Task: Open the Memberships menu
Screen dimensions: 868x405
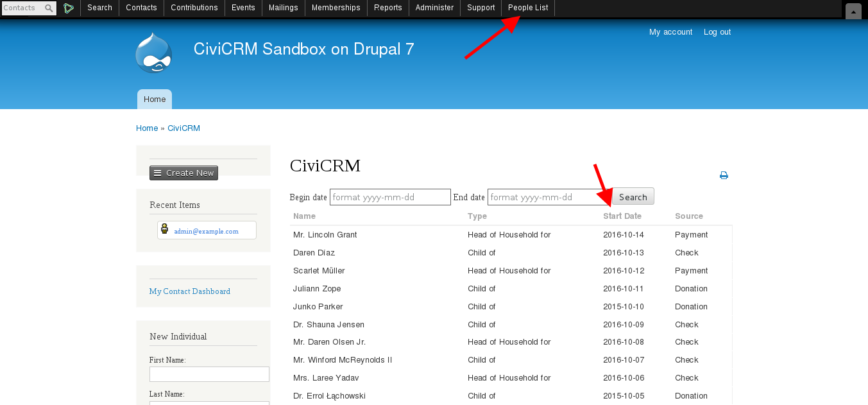Action: point(336,8)
